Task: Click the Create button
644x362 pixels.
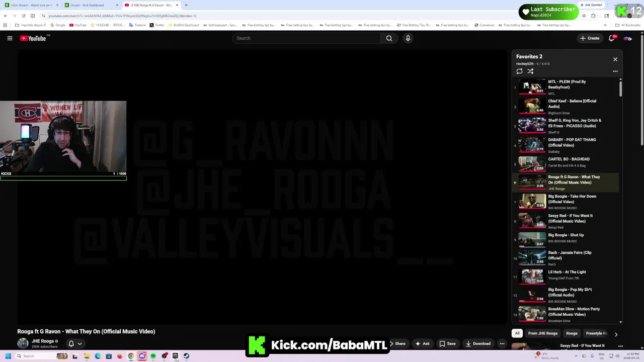Action: (x=590, y=38)
